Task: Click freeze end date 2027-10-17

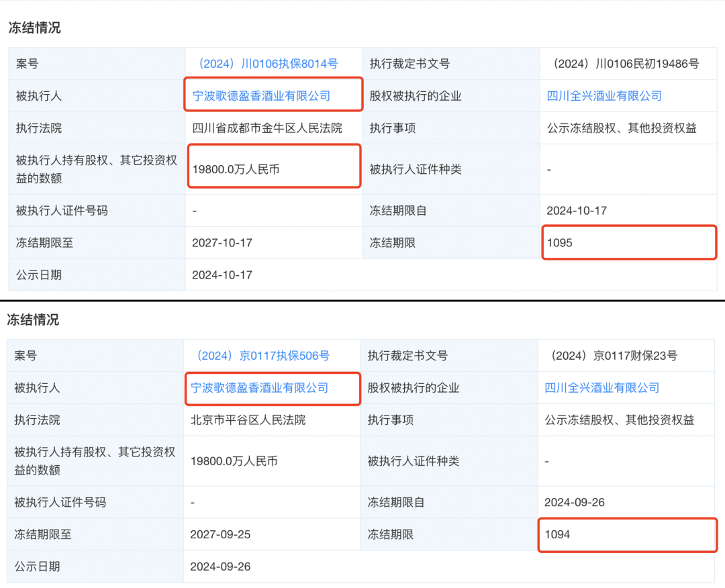Action: [222, 243]
